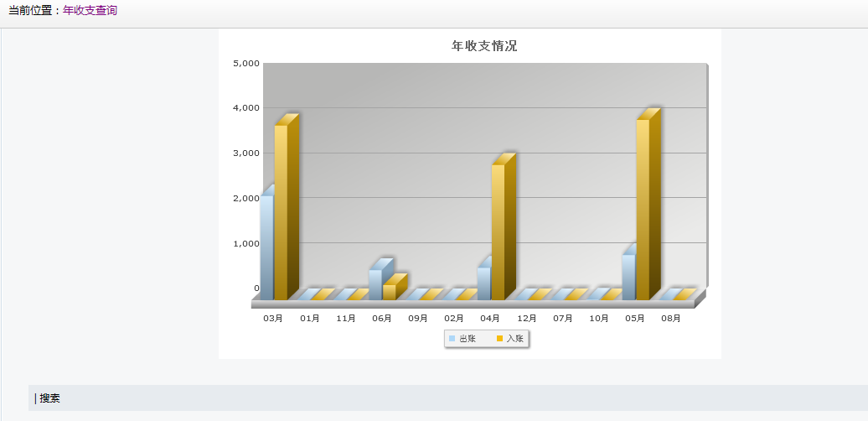Click the 08月 axis label
This screenshot has height=421, width=868.
[x=671, y=319]
